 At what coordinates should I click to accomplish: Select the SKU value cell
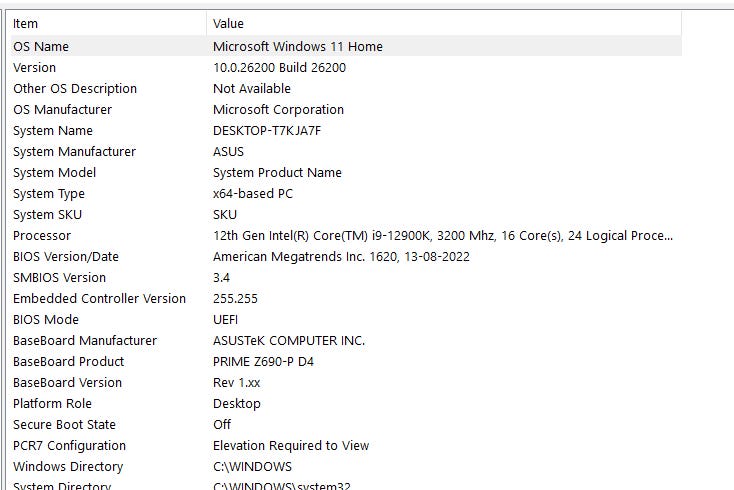[x=225, y=214]
